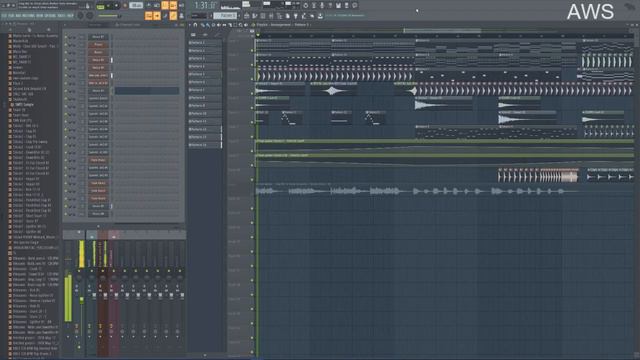Mute the second playlist track LED
640x360 pixels.
click(252, 65)
